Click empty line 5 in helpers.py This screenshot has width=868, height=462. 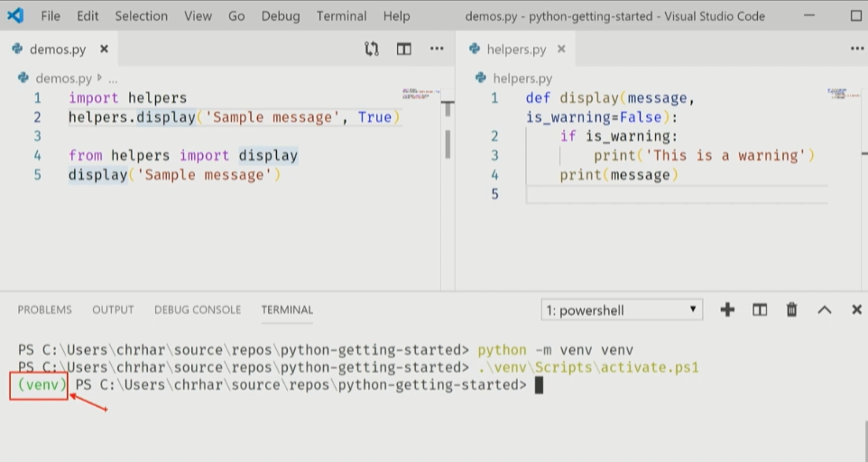pyautogui.click(x=677, y=194)
